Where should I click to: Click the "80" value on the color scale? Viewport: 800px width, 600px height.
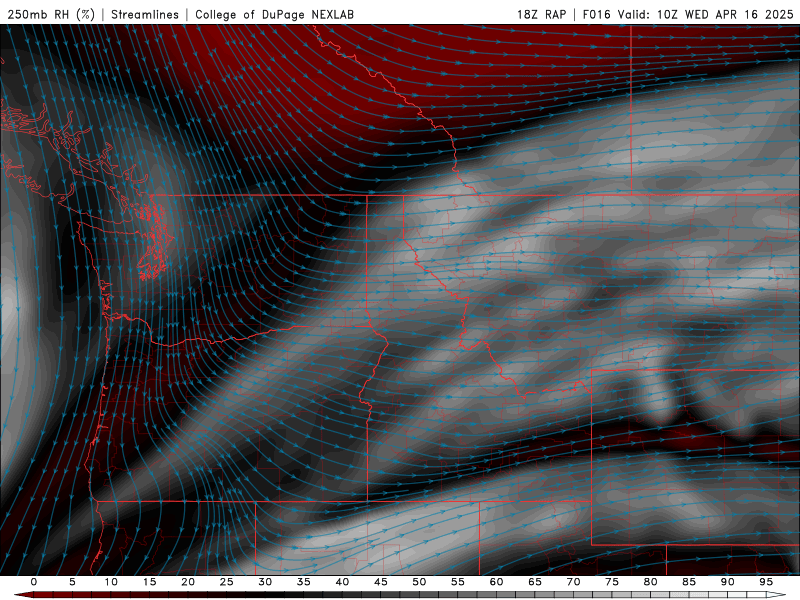[651, 582]
